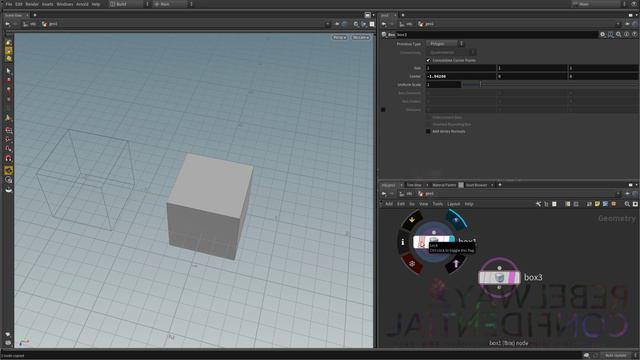This screenshot has height=360, width=640.
Task: Open the Auto Update dropdown in status bar
Action: point(618,356)
